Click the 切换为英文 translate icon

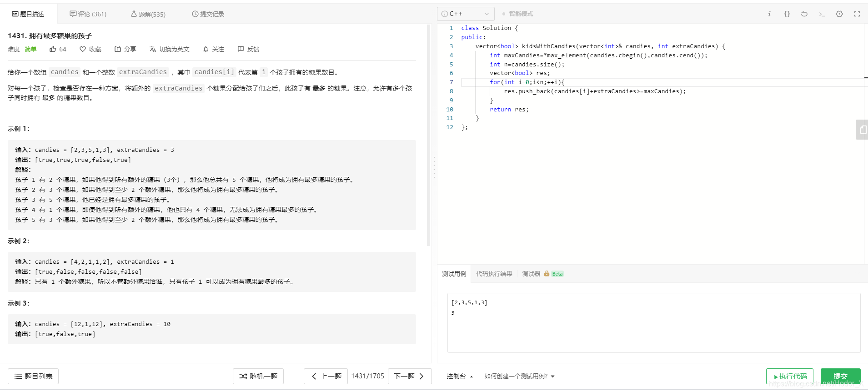153,49
